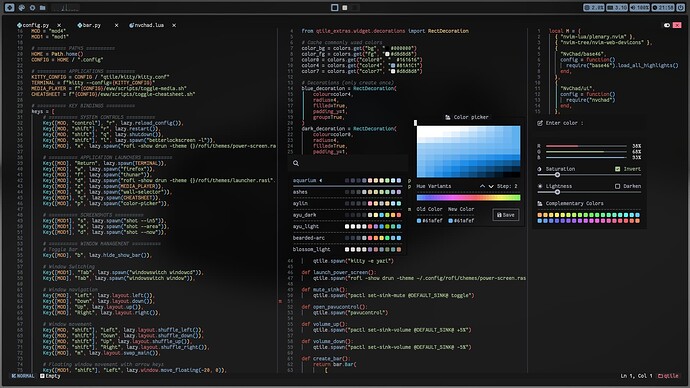
Task: Switch to the bar.py tab
Action: pos(89,26)
